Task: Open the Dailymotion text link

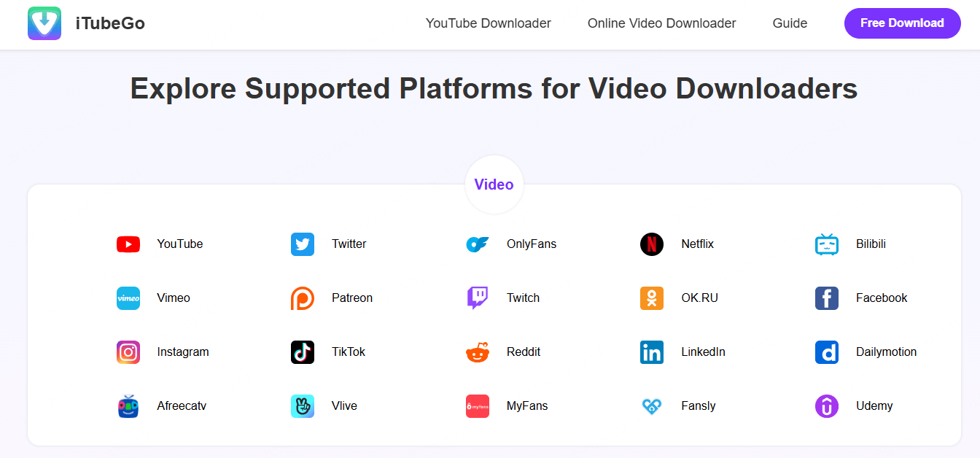Action: click(887, 352)
